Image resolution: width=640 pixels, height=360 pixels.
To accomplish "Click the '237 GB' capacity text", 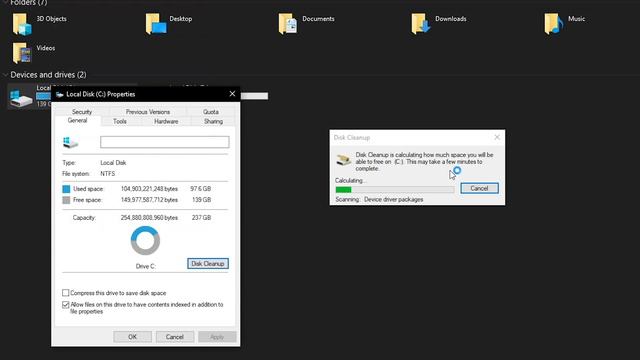I will click(201, 218).
